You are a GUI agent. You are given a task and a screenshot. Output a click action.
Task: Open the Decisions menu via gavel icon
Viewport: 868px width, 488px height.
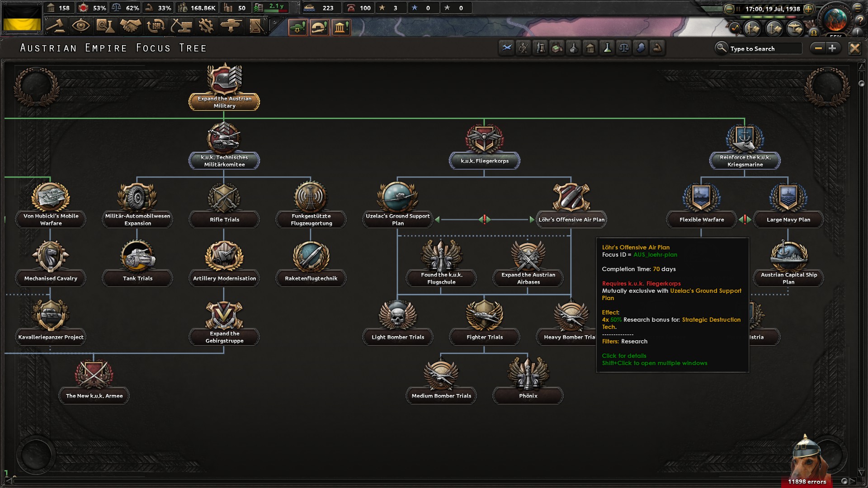(56, 26)
